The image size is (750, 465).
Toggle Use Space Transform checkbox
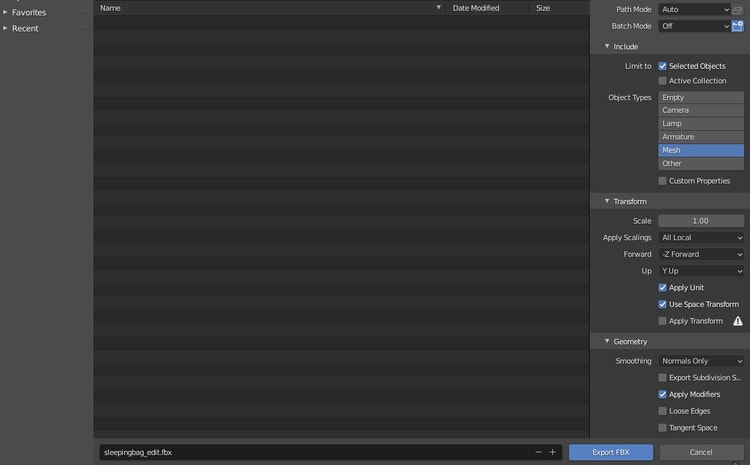coord(662,304)
